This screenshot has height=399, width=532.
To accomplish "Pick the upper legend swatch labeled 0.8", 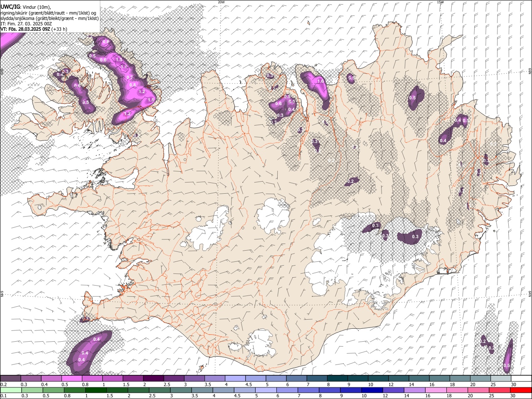I will coord(92,378).
